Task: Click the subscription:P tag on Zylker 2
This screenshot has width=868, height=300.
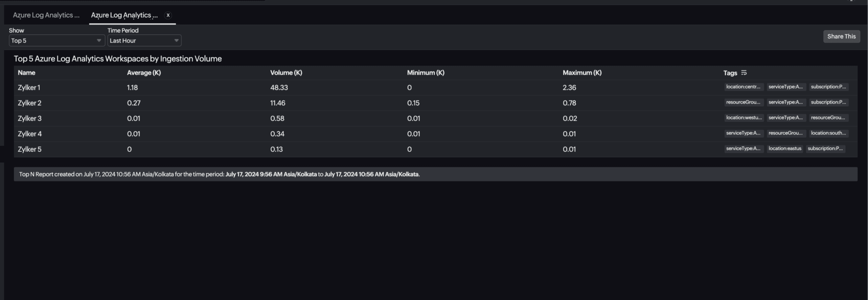Action: tap(829, 102)
